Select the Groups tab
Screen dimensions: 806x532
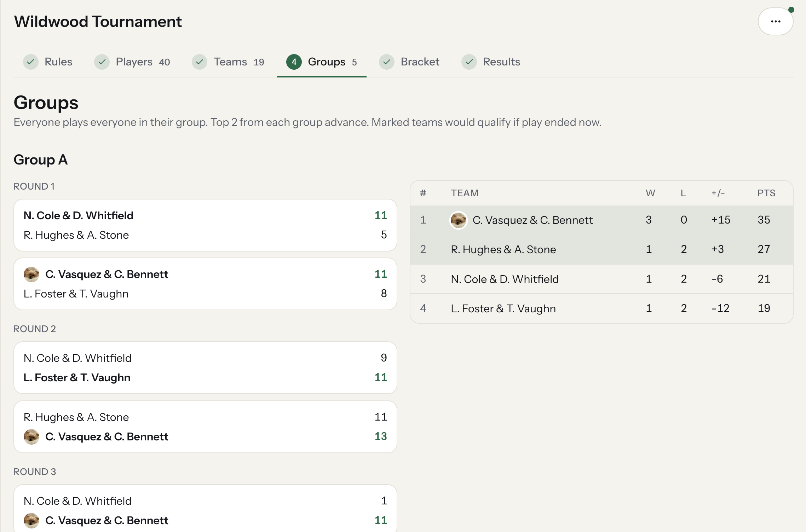pyautogui.click(x=322, y=62)
